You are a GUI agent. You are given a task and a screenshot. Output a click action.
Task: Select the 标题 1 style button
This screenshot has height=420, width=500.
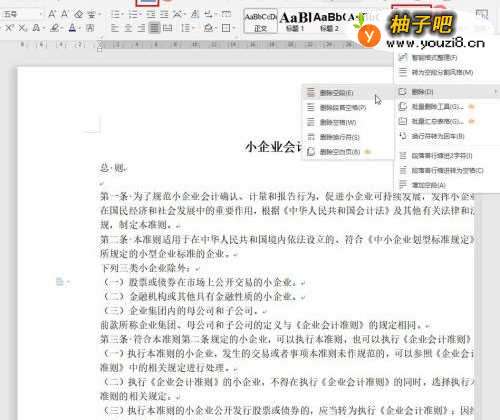295,21
